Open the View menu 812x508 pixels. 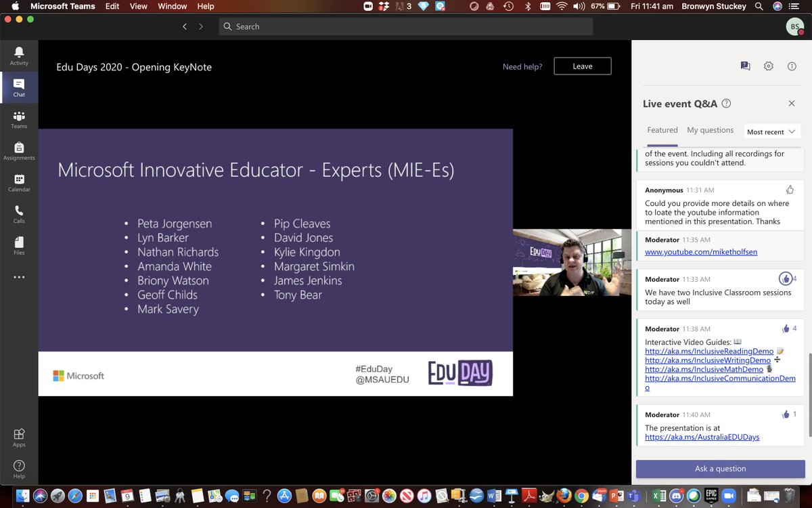click(139, 6)
